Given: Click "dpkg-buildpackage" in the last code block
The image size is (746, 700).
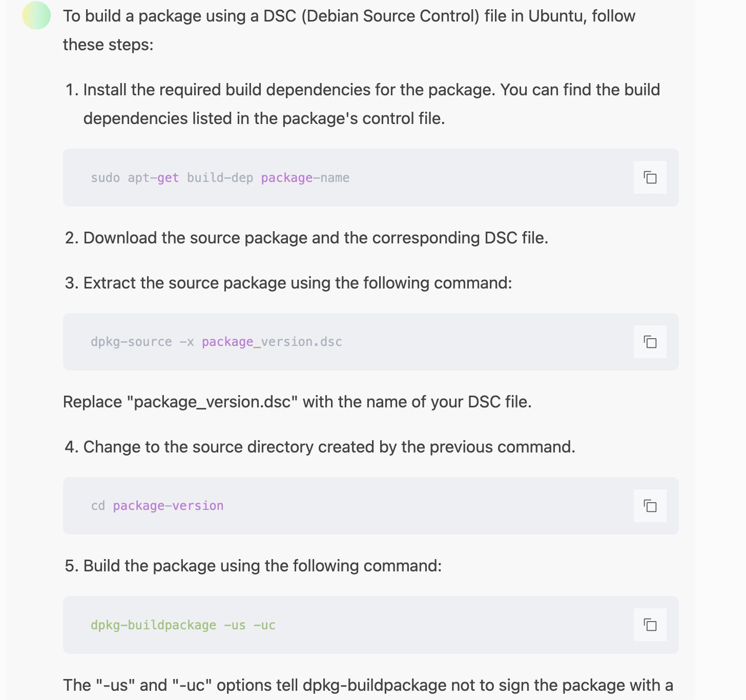Looking at the screenshot, I should (x=153, y=625).
